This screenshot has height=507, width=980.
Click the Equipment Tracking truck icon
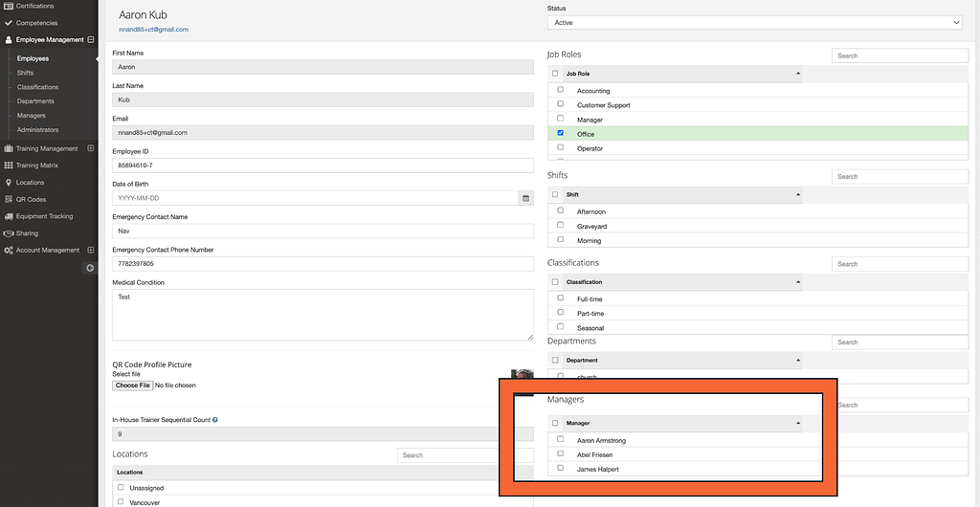pyautogui.click(x=9, y=216)
